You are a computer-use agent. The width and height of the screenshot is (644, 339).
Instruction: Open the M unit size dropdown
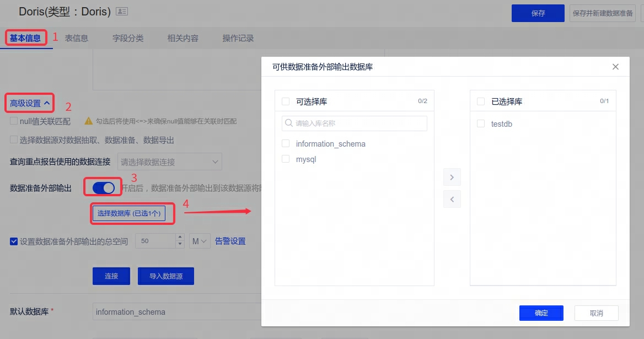click(200, 241)
